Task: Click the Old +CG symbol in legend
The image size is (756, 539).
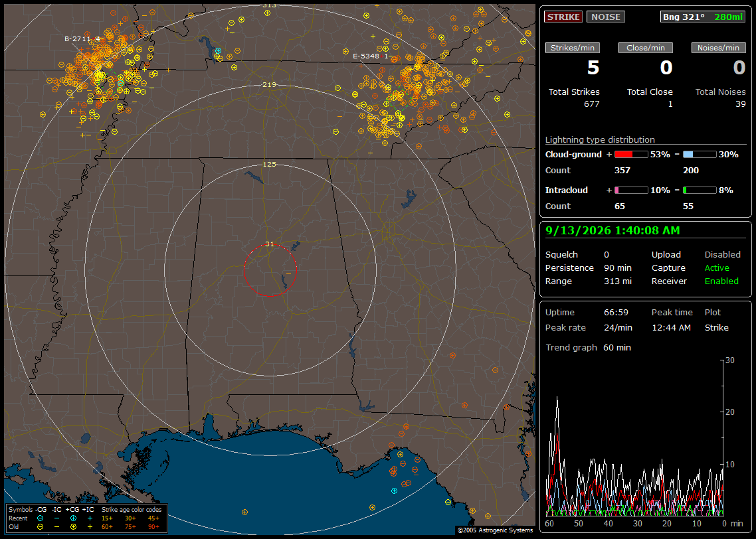Action: (x=73, y=527)
